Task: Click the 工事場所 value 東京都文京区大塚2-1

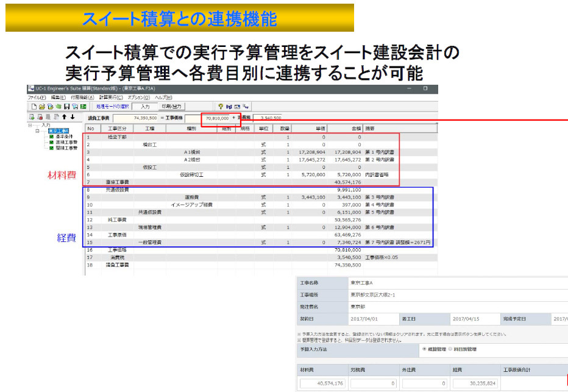Action: click(x=373, y=295)
